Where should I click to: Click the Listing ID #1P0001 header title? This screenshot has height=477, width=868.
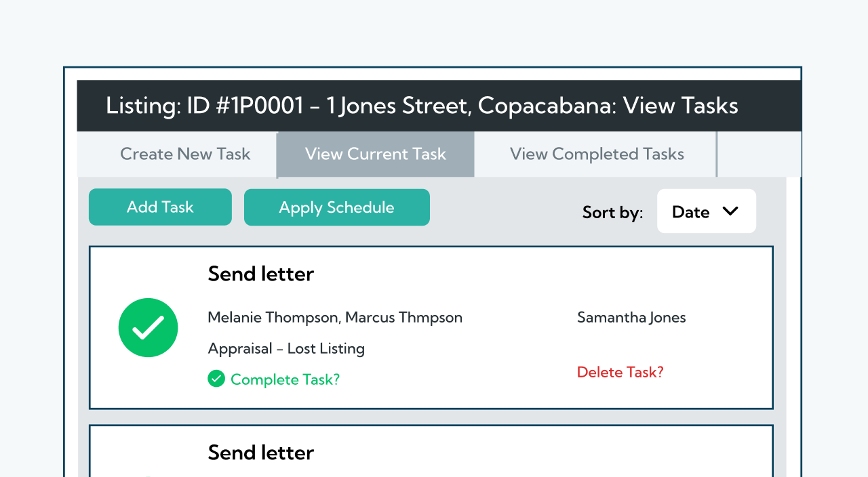click(x=422, y=106)
